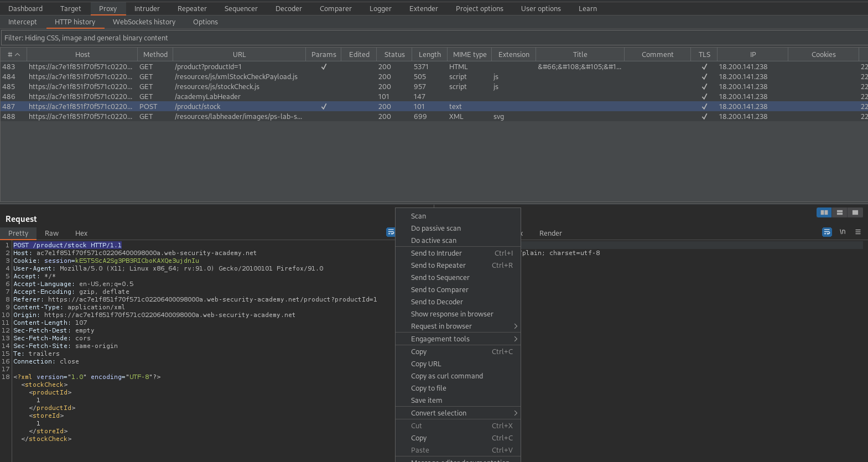Image resolution: width=868 pixels, height=462 pixels.
Task: Switch to the WebSockets history sub-tab
Action: click(144, 22)
